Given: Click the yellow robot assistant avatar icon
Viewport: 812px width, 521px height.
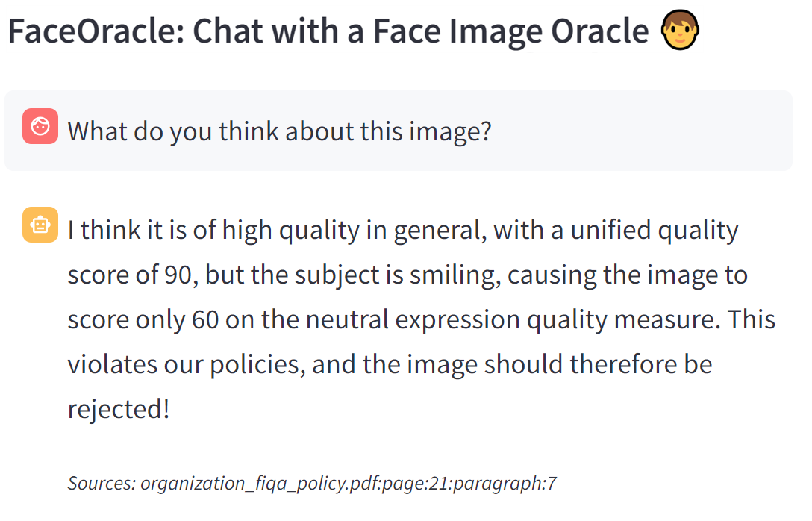Looking at the screenshot, I should (x=40, y=225).
